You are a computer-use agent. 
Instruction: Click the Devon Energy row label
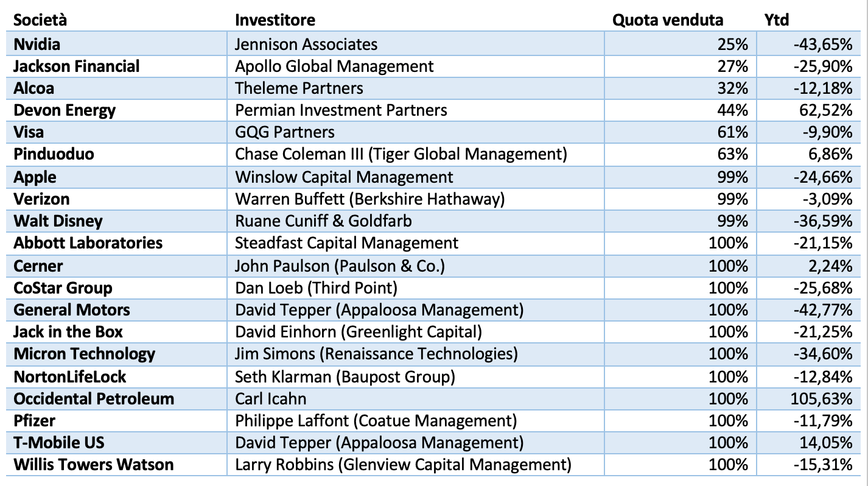(x=65, y=110)
